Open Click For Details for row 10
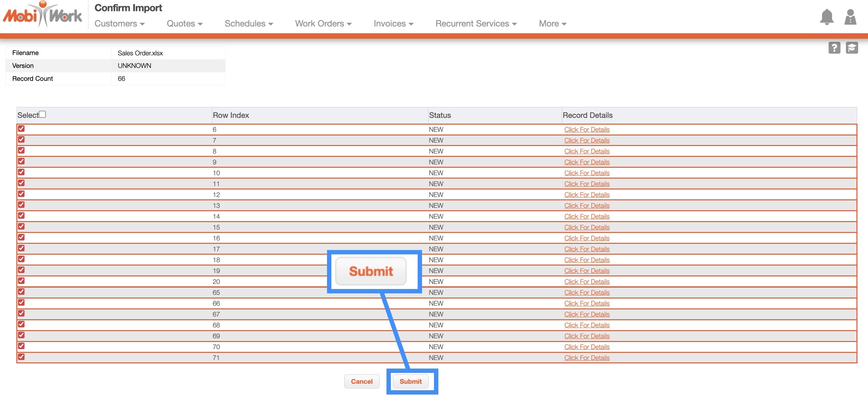Image resolution: width=868 pixels, height=396 pixels. click(587, 173)
